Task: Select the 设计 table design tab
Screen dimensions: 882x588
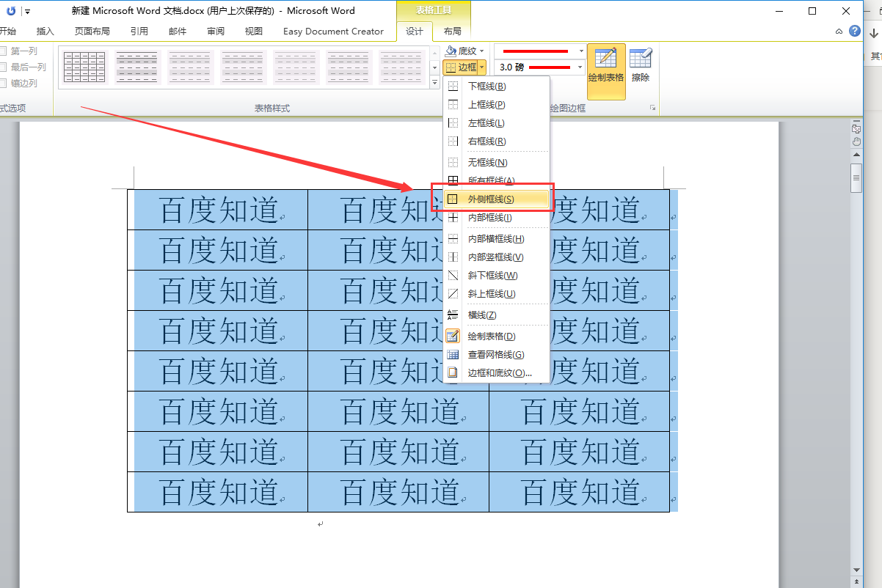Action: coord(415,32)
